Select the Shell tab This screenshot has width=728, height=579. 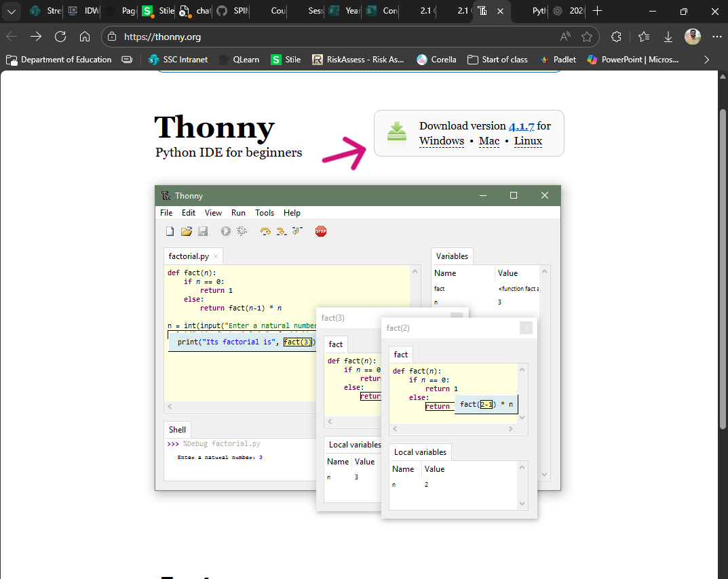tap(177, 429)
